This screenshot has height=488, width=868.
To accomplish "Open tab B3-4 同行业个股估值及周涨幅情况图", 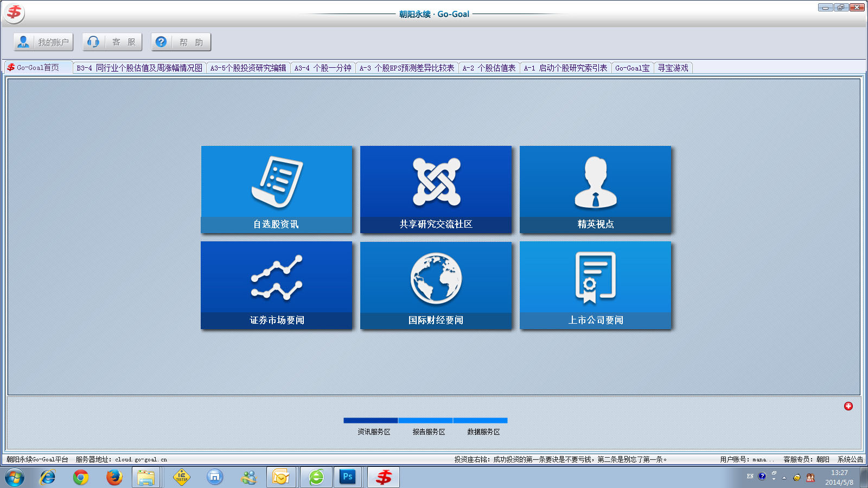I will coord(139,68).
